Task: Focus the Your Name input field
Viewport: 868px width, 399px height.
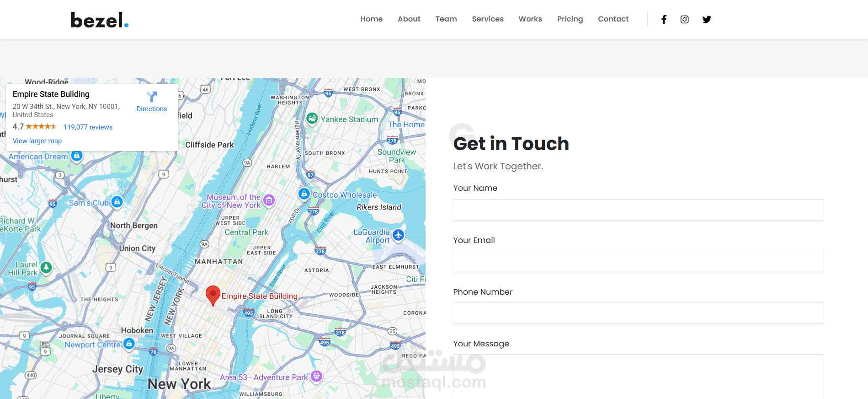Action: 638,210
